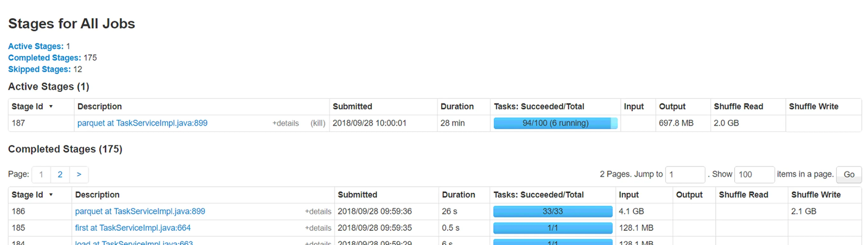Sort completed stages by Description header
The width and height of the screenshot is (868, 245).
point(97,195)
